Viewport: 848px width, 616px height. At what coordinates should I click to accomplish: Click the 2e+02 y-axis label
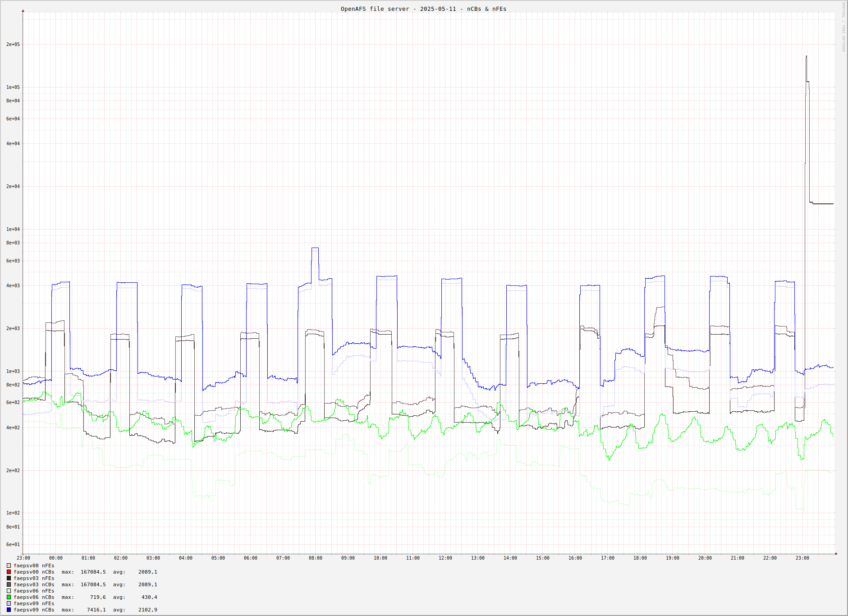click(x=13, y=471)
